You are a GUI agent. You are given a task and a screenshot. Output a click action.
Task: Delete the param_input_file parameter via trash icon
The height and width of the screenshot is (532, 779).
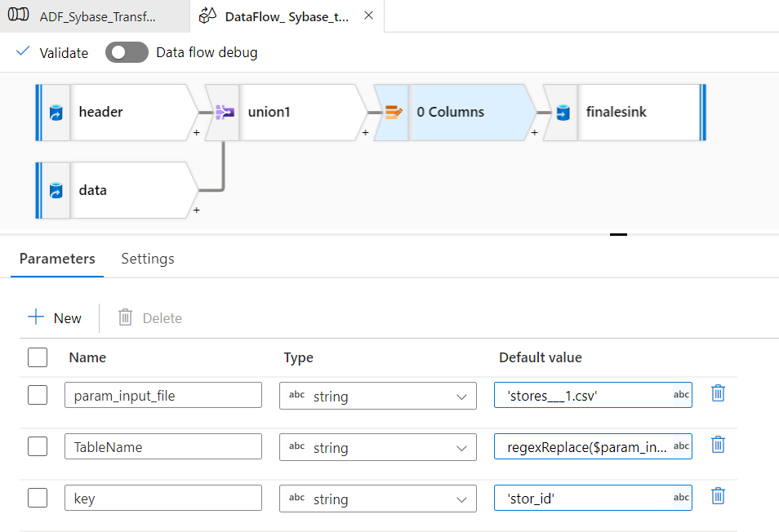tap(718, 393)
